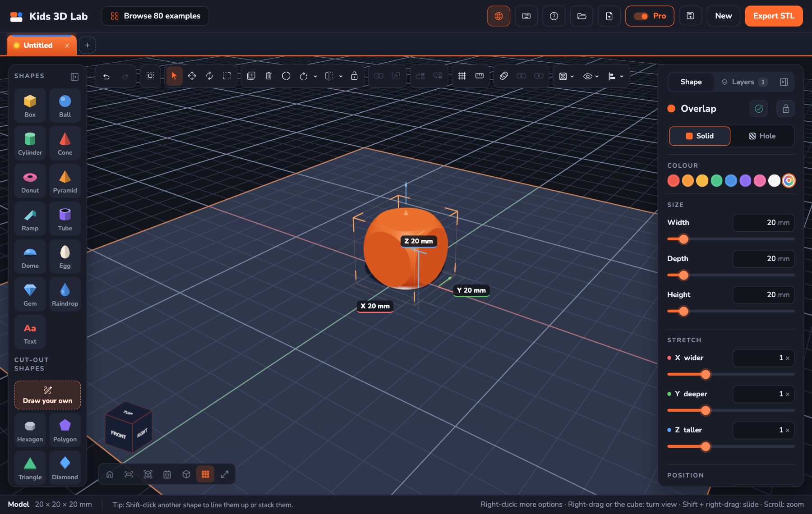Choose the box selection tool
Screen dimensions: 812x514
point(227,76)
